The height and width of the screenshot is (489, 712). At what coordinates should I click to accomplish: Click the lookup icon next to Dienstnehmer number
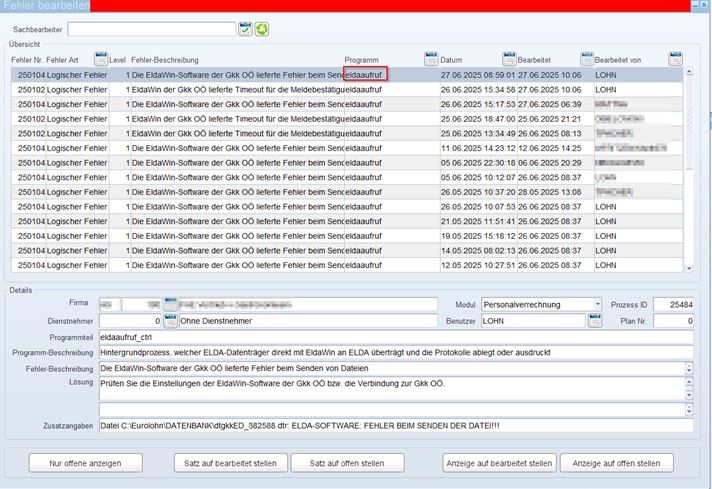tap(171, 321)
